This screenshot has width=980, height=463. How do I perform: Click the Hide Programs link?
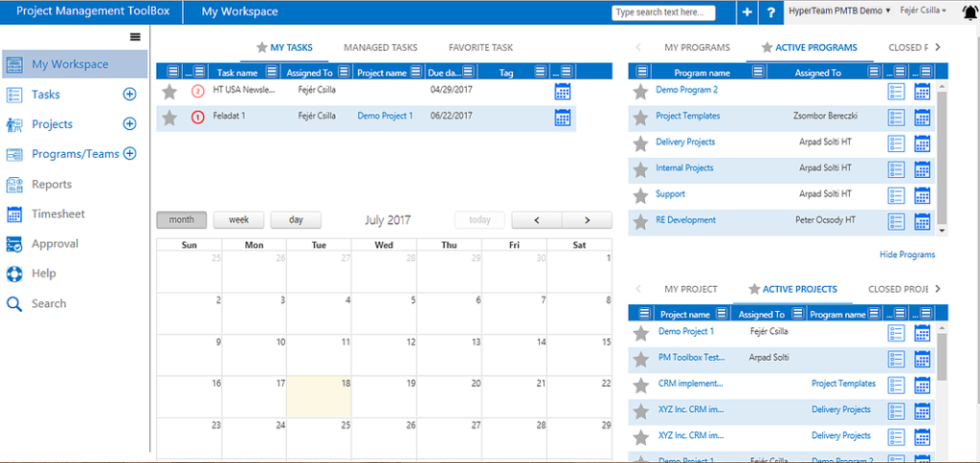point(906,254)
